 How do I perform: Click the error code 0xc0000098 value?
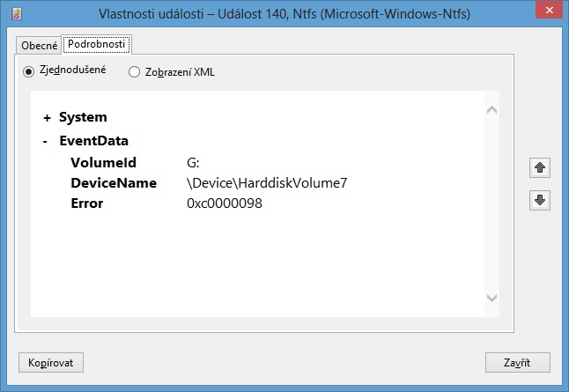pos(225,203)
